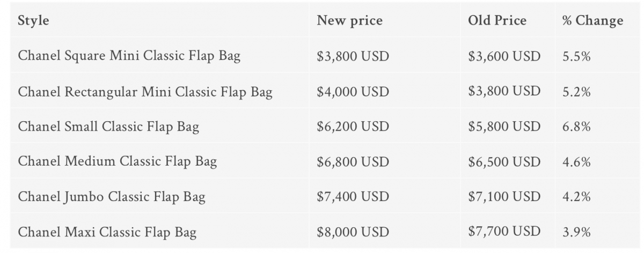The width and height of the screenshot is (644, 253).
Task: Click the 5.5% change value
Action: coord(576,56)
